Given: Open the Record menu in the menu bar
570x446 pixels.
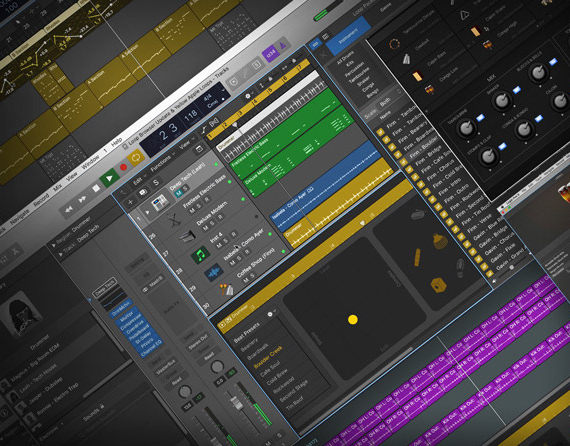Looking at the screenshot, I should tap(40, 199).
